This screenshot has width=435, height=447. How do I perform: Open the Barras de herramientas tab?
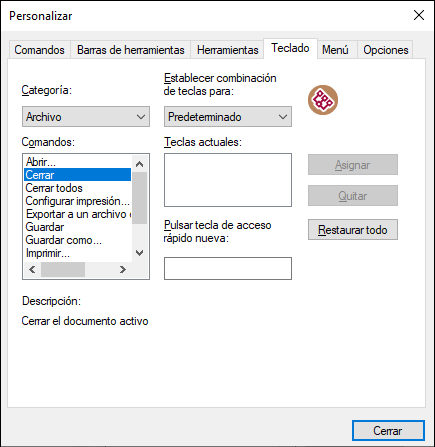point(130,50)
